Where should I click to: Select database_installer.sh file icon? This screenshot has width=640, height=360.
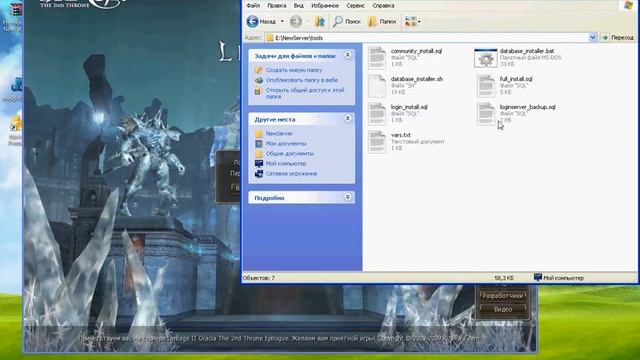[377, 86]
